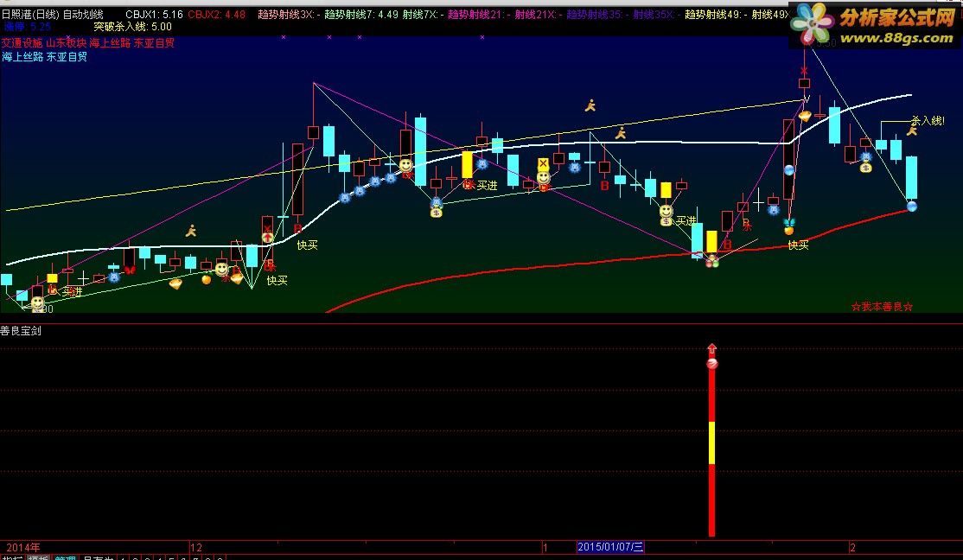Click the red butterfly icon in the 2014 candles
The height and width of the screenshot is (560, 963).
[130, 270]
